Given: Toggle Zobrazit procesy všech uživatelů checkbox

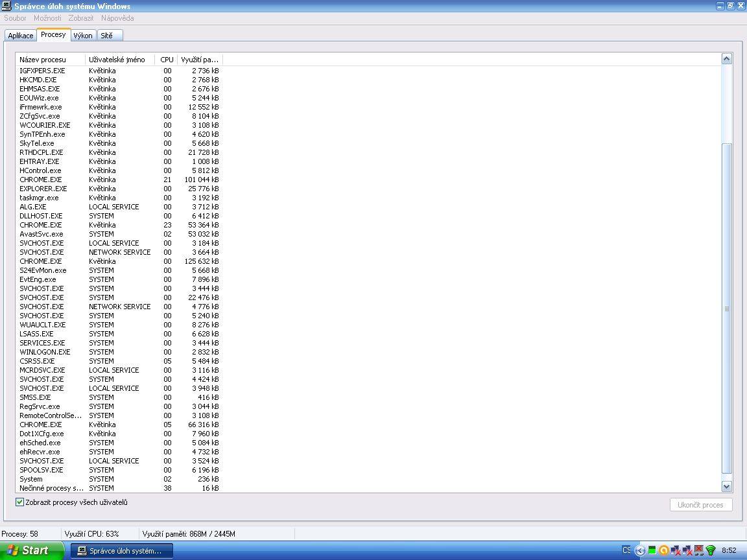Looking at the screenshot, I should tap(19, 502).
